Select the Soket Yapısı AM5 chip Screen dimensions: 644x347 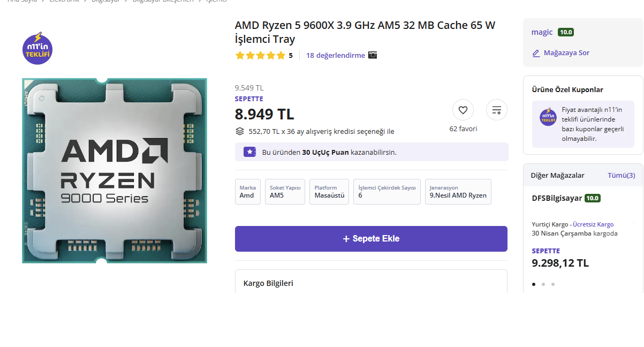click(285, 192)
